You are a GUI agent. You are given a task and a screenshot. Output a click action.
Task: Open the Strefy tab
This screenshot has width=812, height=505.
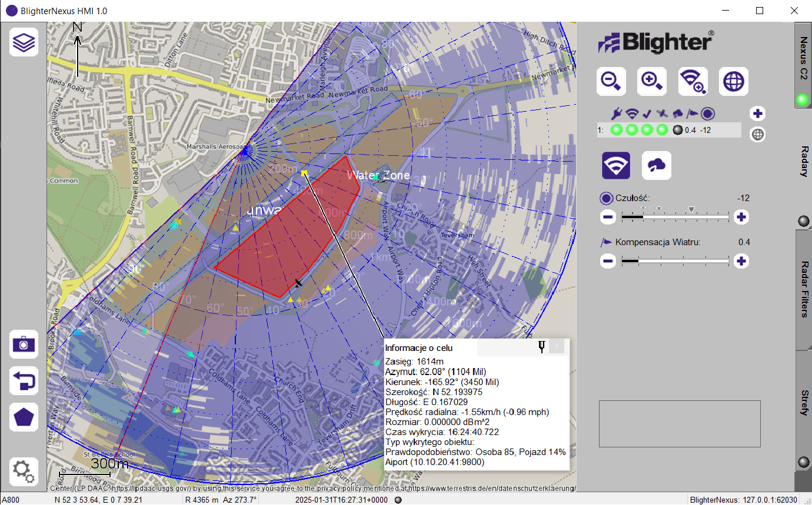coord(803,403)
